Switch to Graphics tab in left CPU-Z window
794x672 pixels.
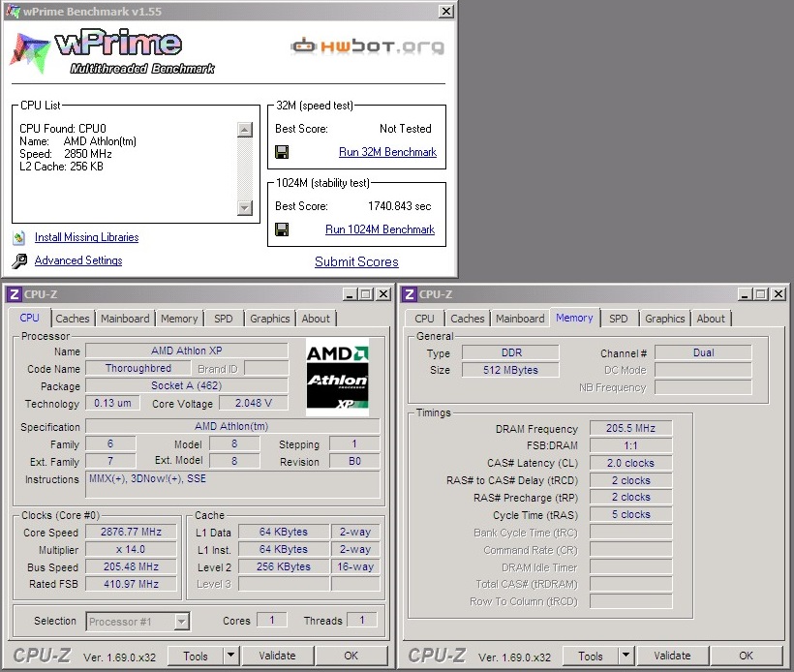click(270, 319)
